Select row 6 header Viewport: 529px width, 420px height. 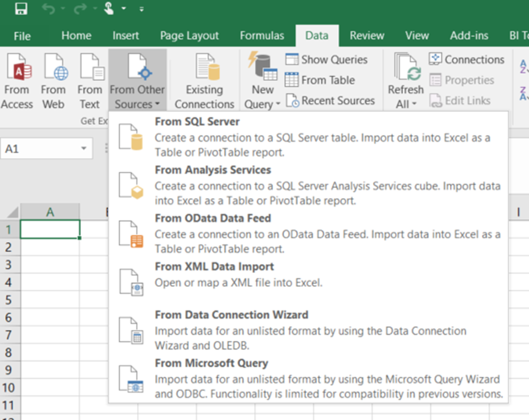pos(9,317)
